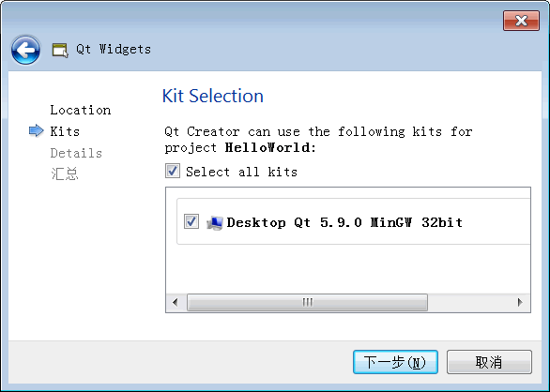Screen dimensions: 550x392
Task: Click the scrollbar right arrow
Action: tap(520, 302)
